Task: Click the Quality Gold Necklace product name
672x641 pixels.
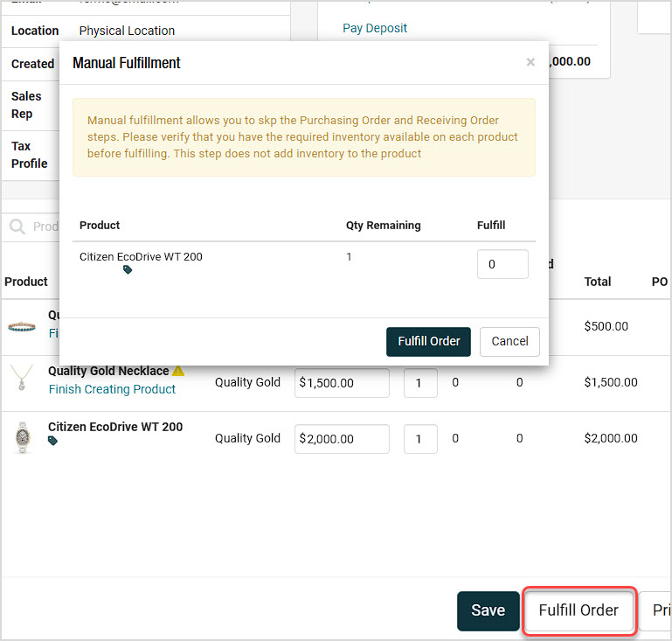Action: click(x=108, y=371)
